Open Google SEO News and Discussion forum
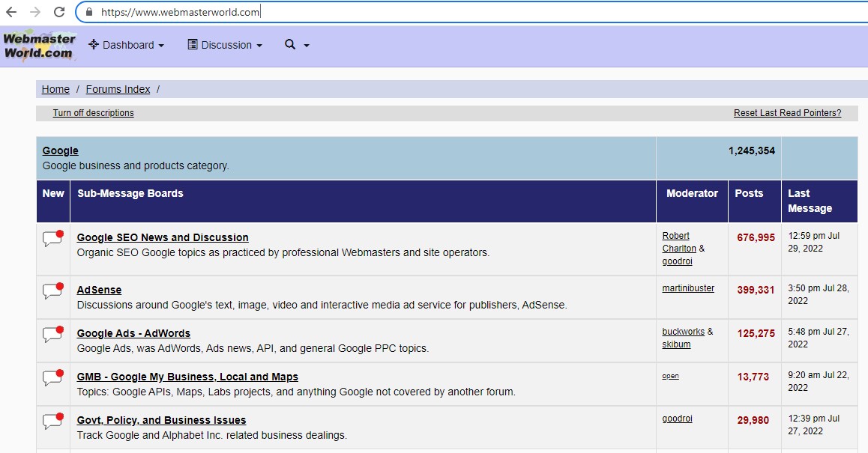The image size is (868, 453). click(x=163, y=237)
